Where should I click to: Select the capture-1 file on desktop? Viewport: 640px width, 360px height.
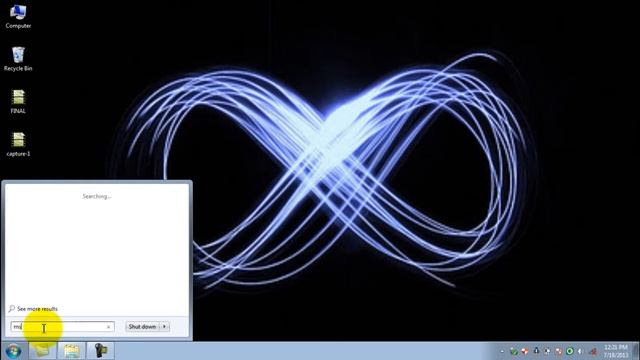pos(18,144)
